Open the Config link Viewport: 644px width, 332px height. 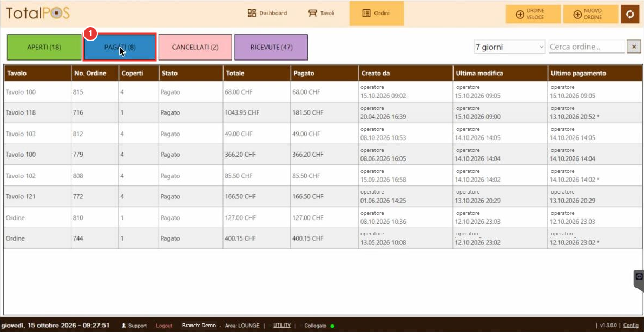point(631,326)
